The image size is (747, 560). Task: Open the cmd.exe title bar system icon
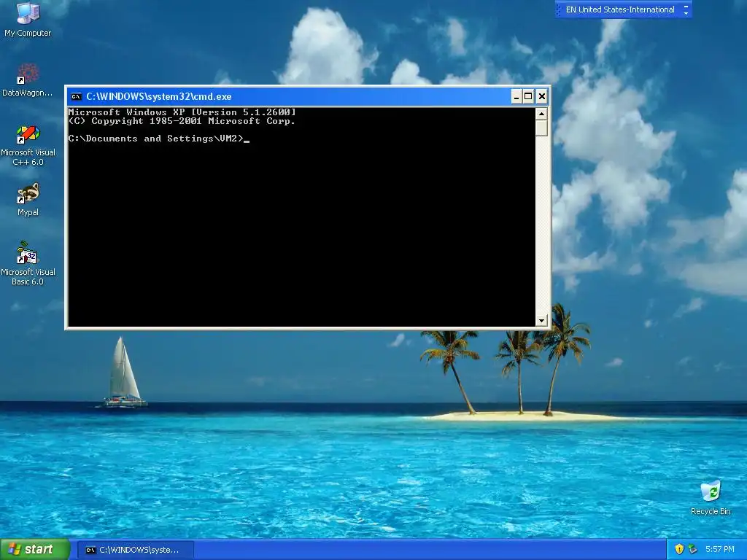click(76, 97)
